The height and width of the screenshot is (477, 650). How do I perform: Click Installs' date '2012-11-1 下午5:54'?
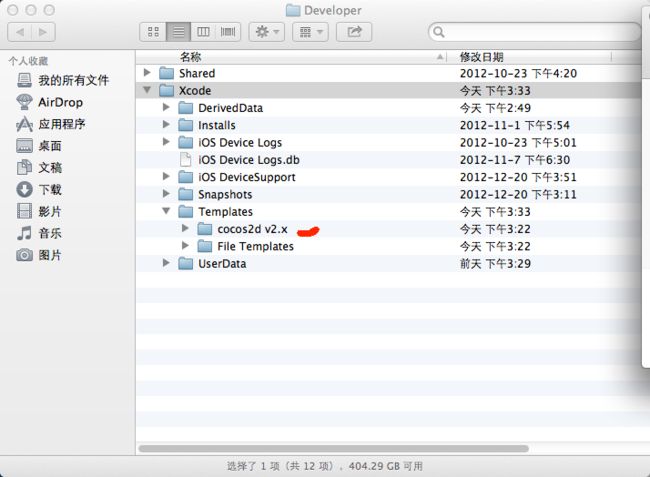point(515,125)
